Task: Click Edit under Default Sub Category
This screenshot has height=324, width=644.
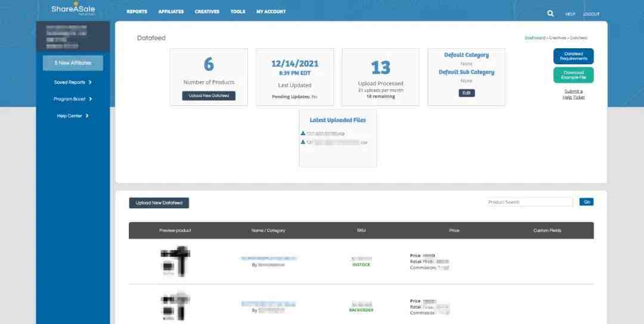Action: click(x=466, y=93)
